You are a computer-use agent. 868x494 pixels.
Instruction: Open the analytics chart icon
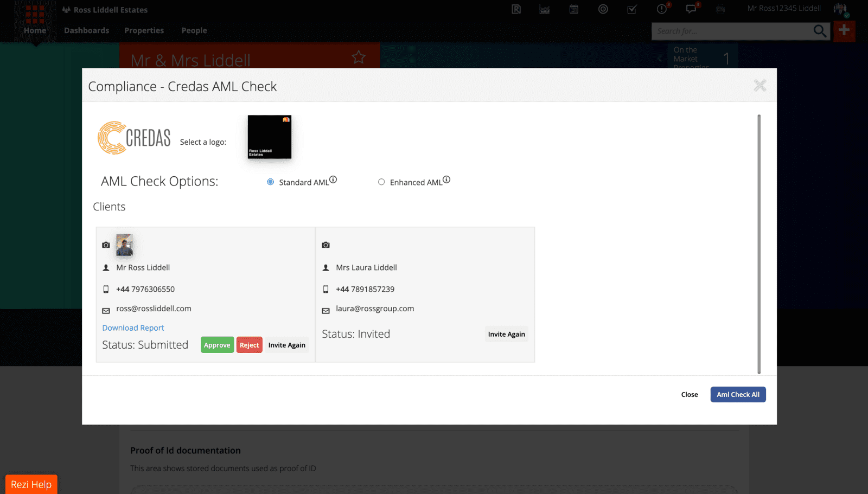[x=545, y=9]
